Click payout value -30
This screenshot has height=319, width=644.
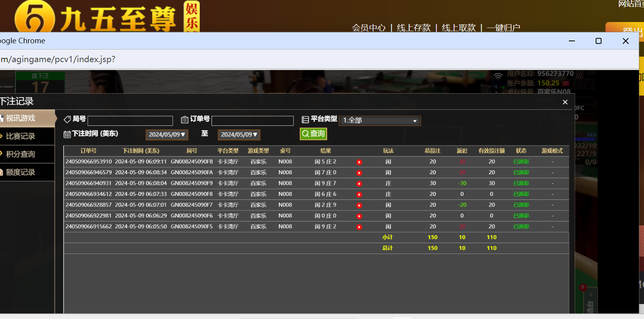[462, 183]
